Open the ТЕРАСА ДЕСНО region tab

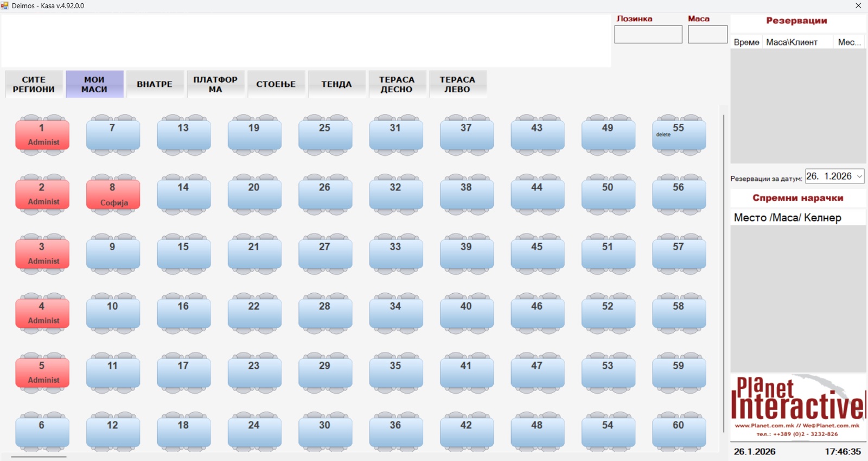tap(397, 84)
